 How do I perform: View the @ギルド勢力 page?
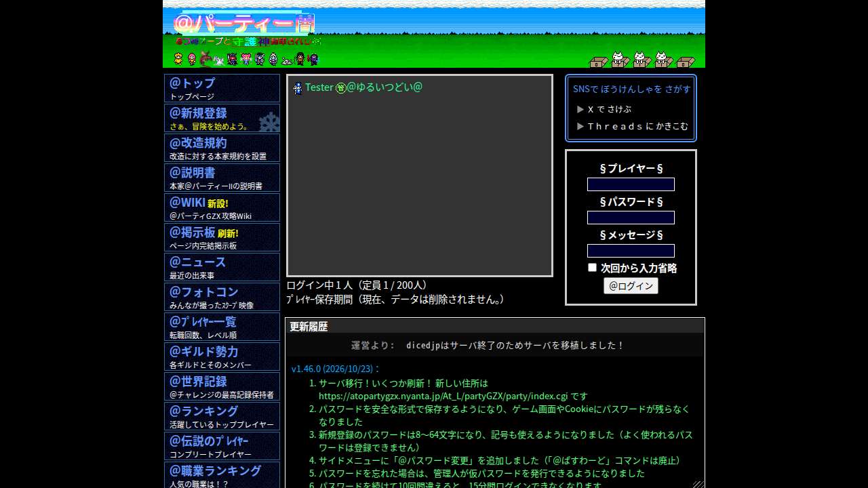[x=222, y=357]
